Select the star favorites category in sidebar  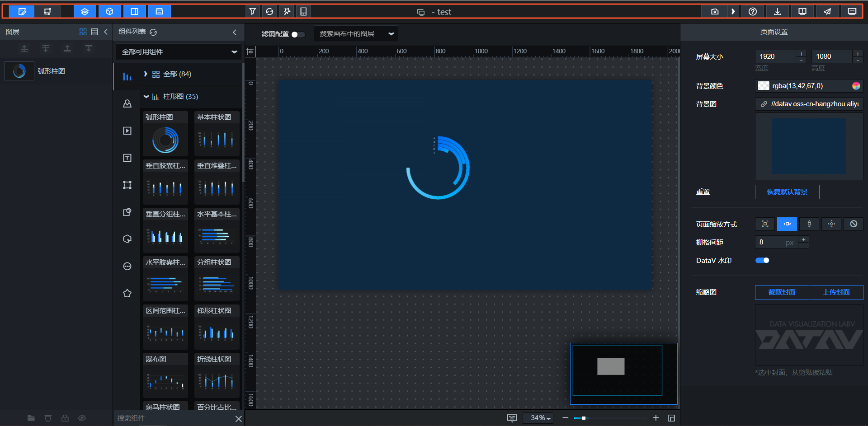coord(127,293)
